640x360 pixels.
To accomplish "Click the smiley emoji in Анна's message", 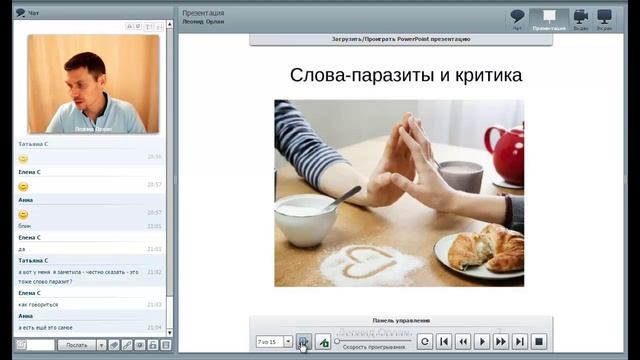I will (x=23, y=214).
